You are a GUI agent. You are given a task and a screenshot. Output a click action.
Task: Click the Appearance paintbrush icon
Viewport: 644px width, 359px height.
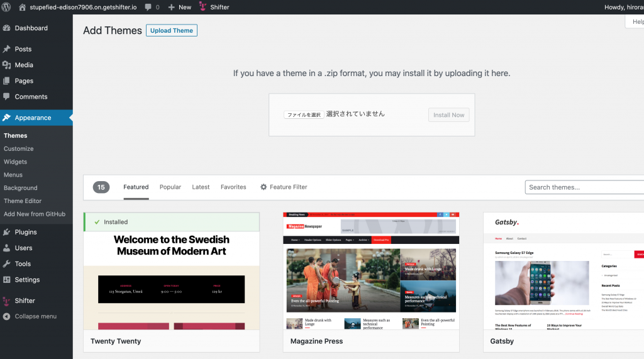point(6,118)
